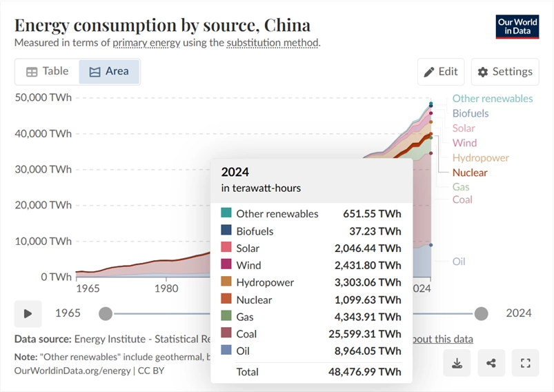Click the Coal color swatch in tooltip

[x=226, y=333]
